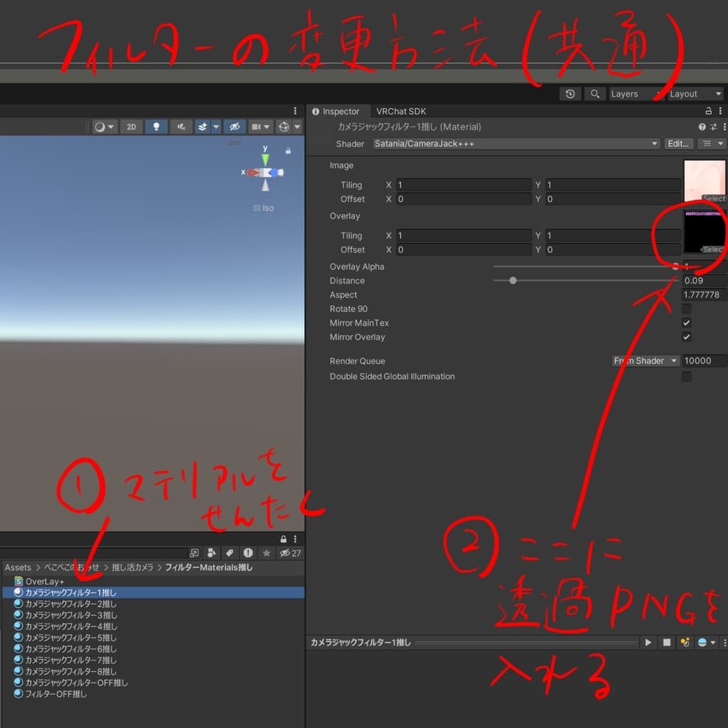
Task: Open the global search magnifier
Action: click(x=595, y=94)
